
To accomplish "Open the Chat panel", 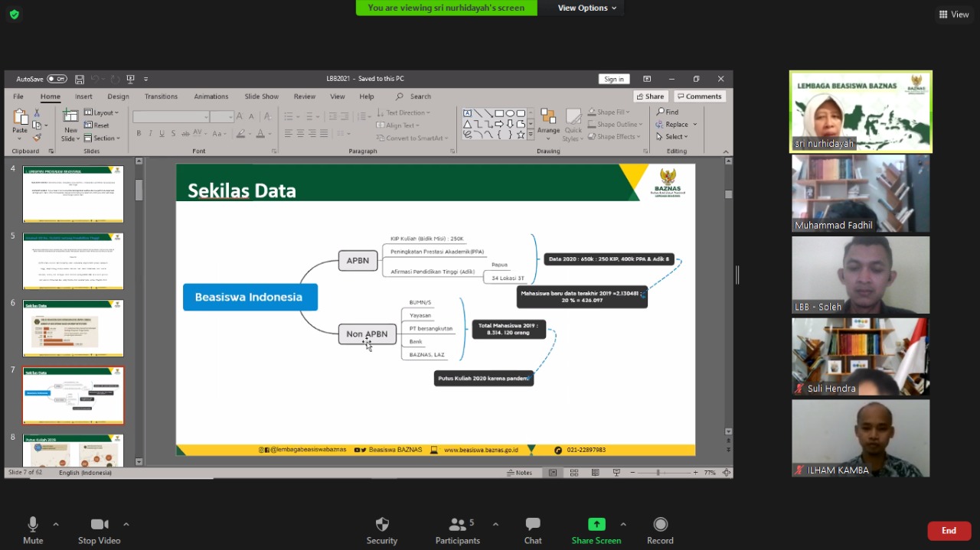I will pos(533,525).
